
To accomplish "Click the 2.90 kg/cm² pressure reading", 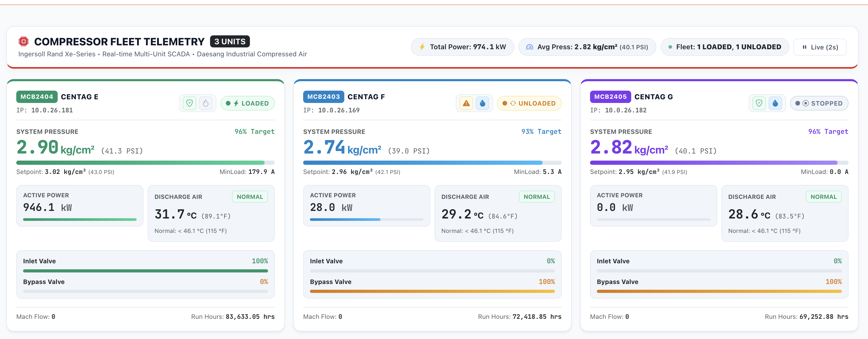I will [x=55, y=147].
